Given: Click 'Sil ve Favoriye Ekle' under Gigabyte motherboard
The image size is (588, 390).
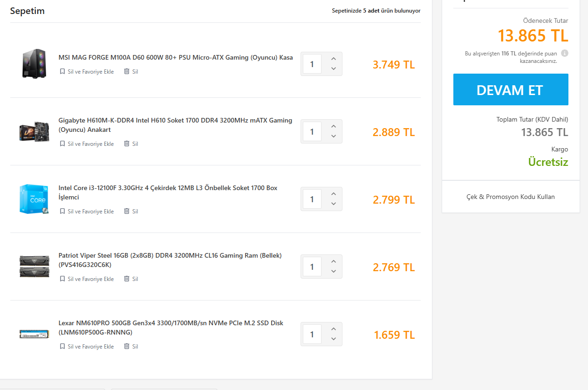Looking at the screenshot, I should (x=91, y=144).
